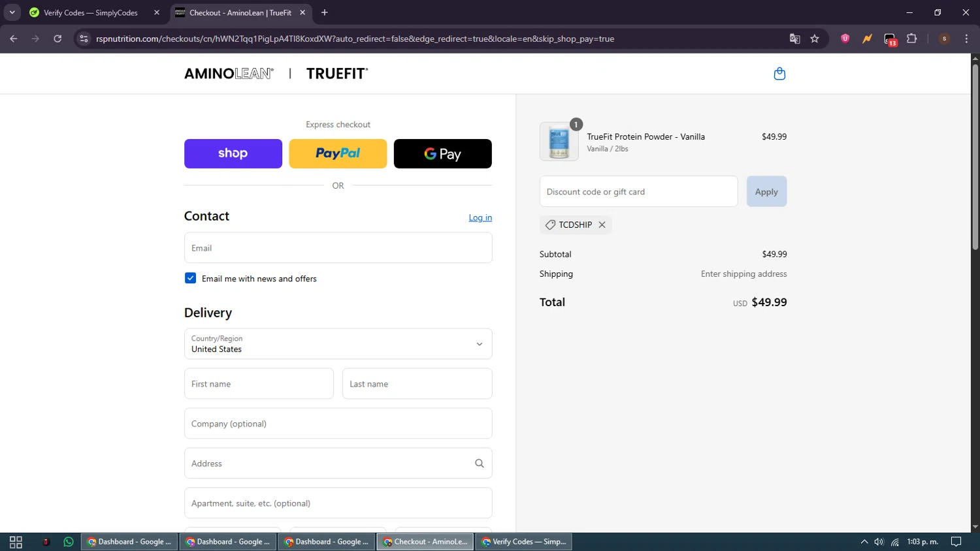
Task: Select the Checkout - AminoLean | TrueFit tab
Action: pyautogui.click(x=240, y=12)
